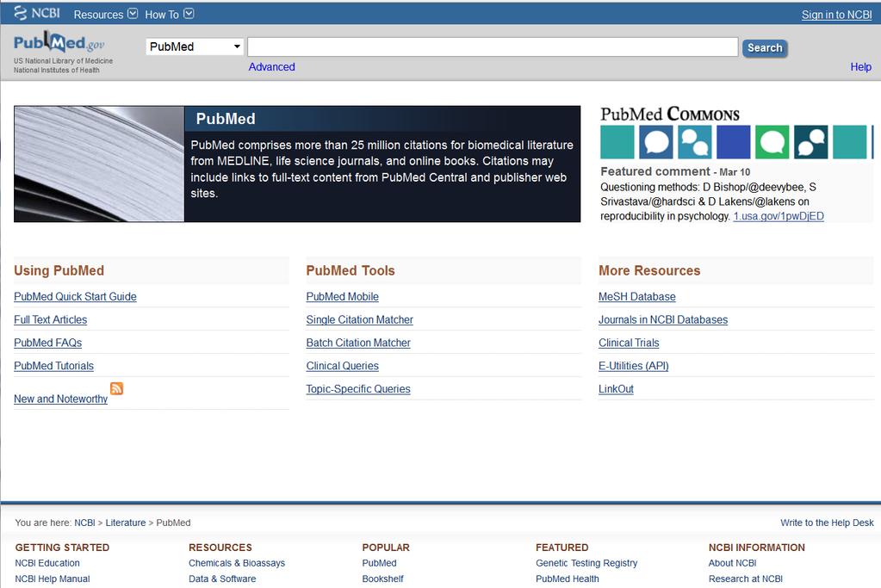The width and height of the screenshot is (881, 588).
Task: Open the PubMed database selector dropdown
Action: click(x=195, y=46)
